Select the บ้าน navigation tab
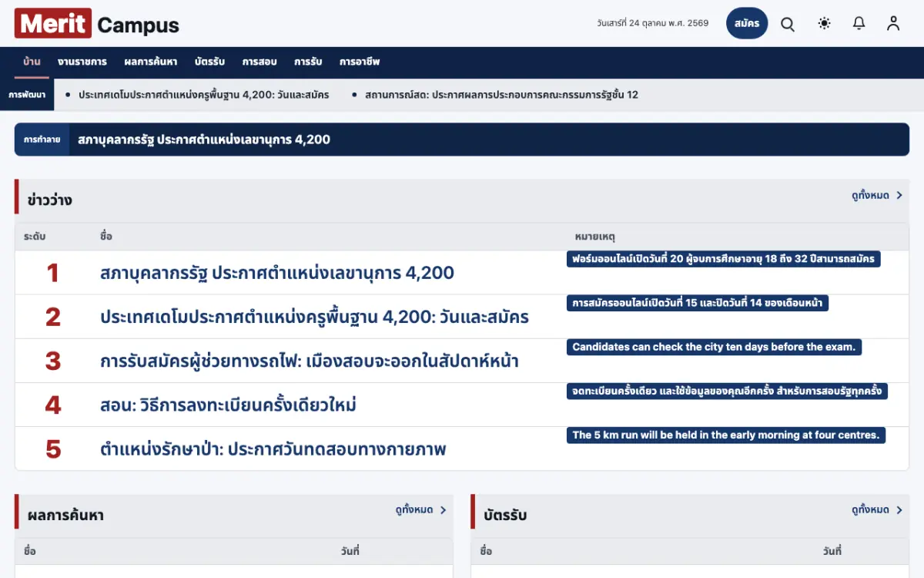 [x=32, y=62]
